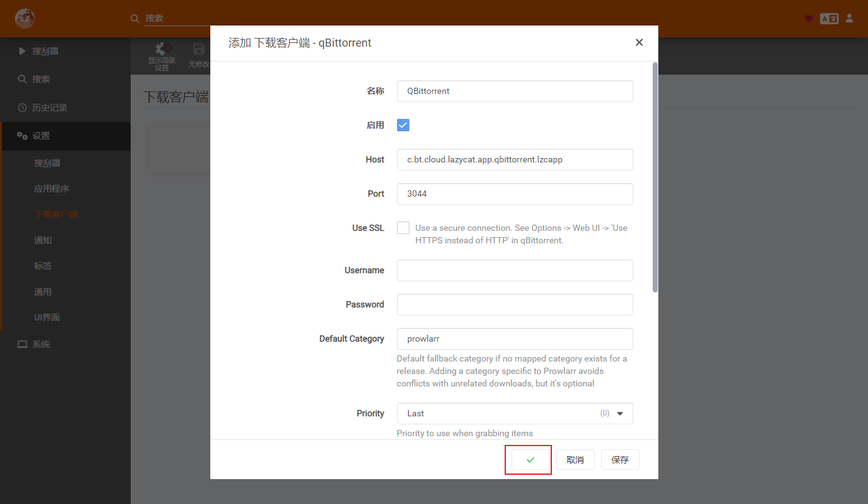Click the Use SSL help text
The height and width of the screenshot is (504, 868).
(521, 234)
